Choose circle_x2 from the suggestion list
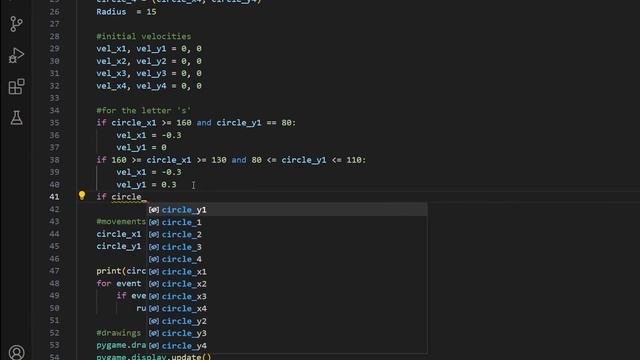 [x=287, y=284]
